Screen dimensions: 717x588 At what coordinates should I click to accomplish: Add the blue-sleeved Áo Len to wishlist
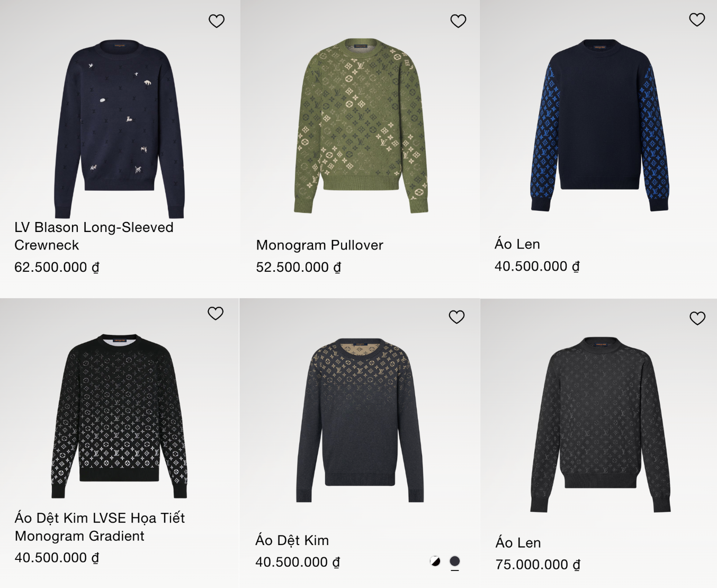tap(697, 20)
